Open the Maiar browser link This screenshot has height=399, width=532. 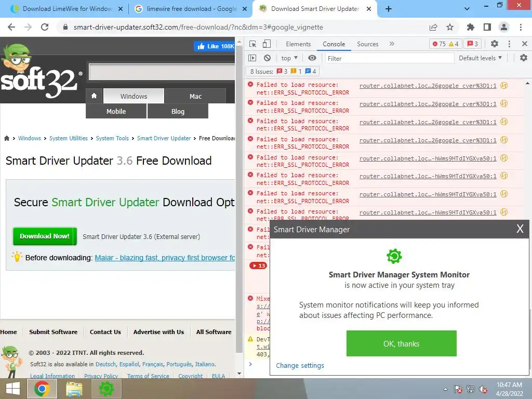tap(165, 258)
